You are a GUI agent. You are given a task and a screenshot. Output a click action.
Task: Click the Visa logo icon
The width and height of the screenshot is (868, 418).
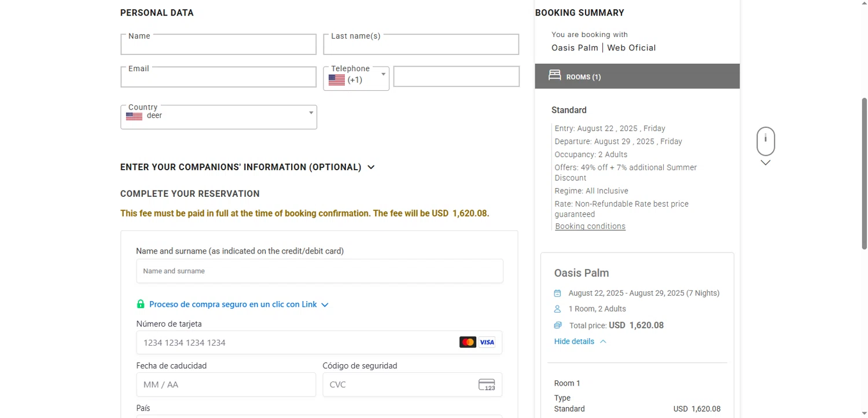click(487, 342)
